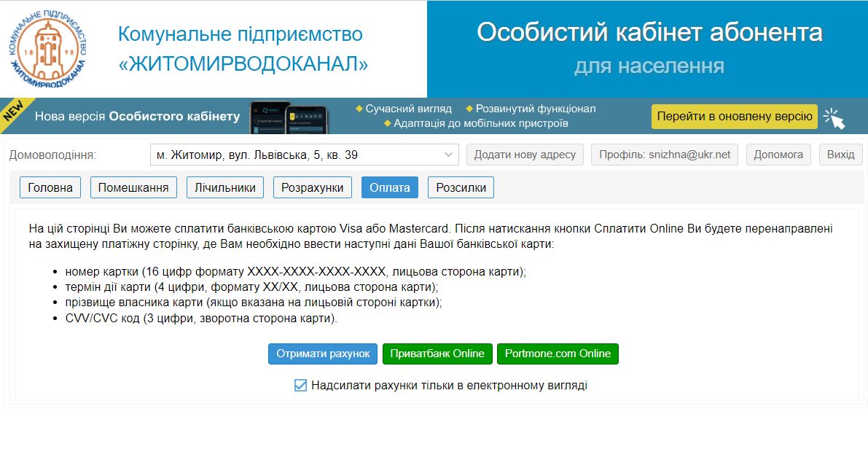868x452 pixels.
Task: Click the Житомирводоканал round logo
Action: pos(48,50)
